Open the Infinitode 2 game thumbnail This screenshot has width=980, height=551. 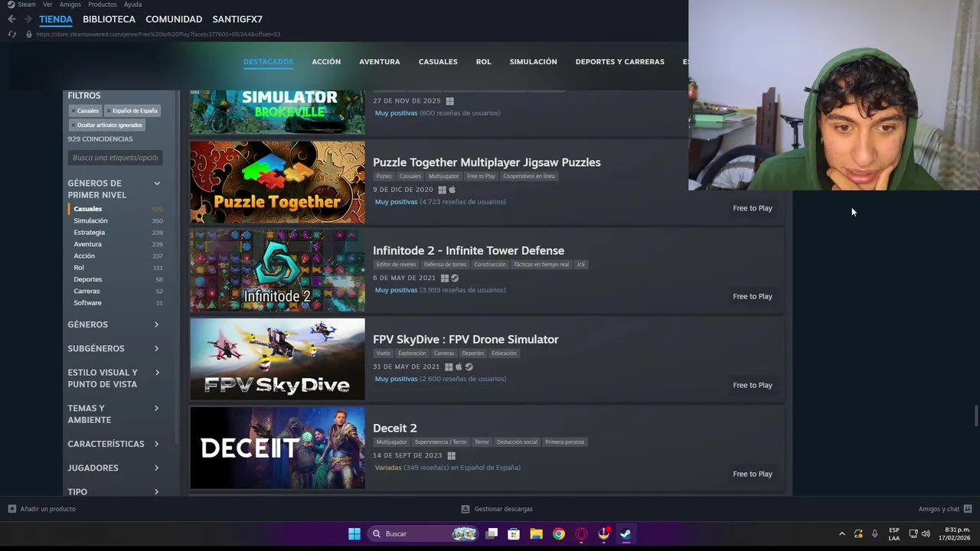(x=277, y=271)
